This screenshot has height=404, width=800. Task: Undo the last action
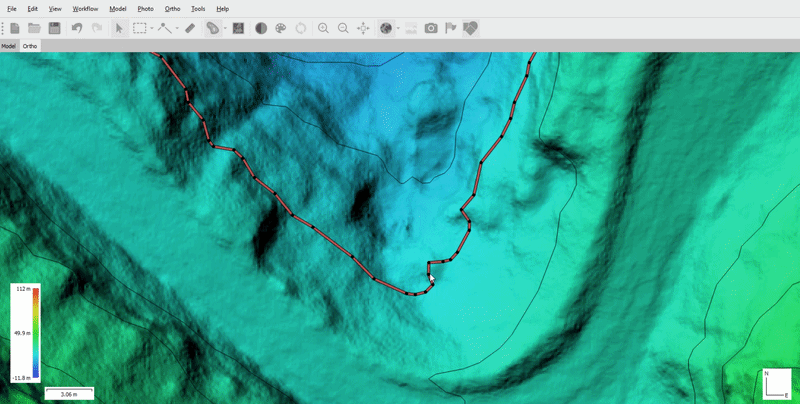coord(77,28)
